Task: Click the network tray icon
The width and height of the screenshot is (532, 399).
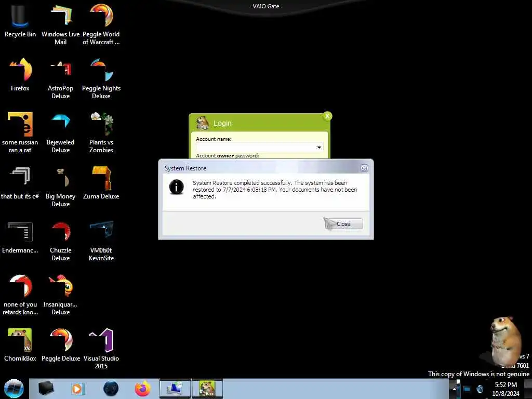Action: click(x=467, y=389)
